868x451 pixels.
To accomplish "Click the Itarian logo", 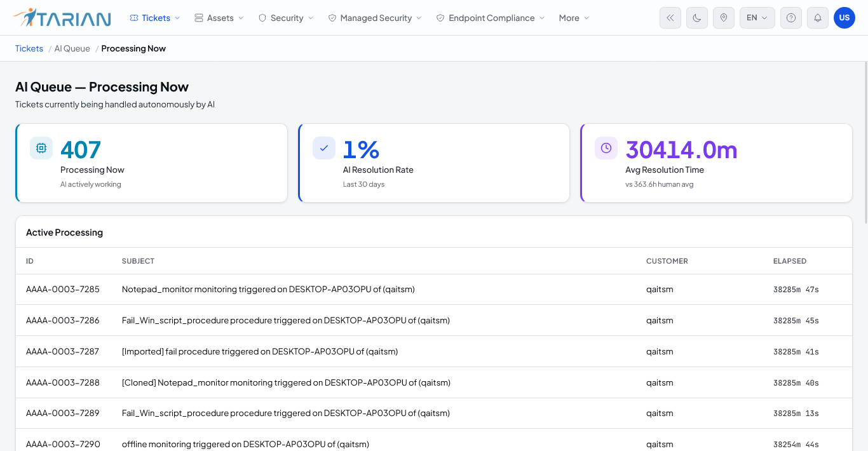I will pyautogui.click(x=62, y=18).
